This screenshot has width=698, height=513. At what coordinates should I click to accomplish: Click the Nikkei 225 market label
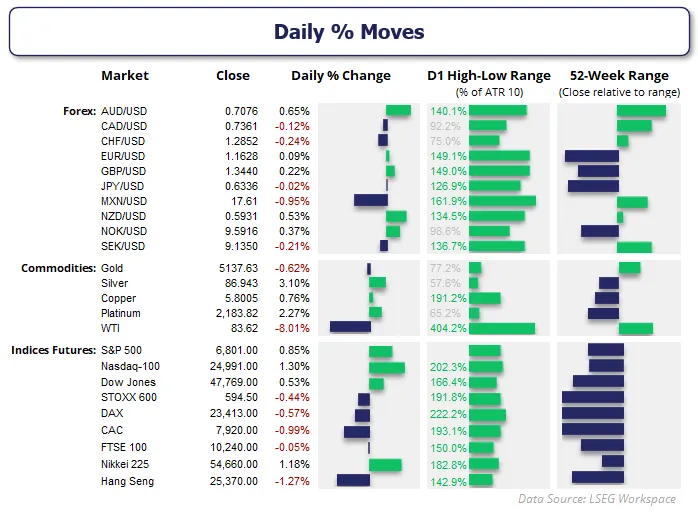[x=125, y=464]
